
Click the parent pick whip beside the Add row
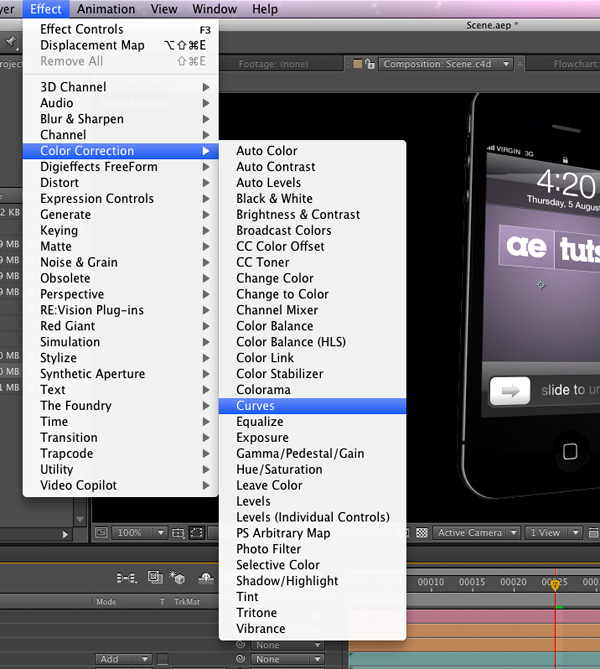point(241,659)
